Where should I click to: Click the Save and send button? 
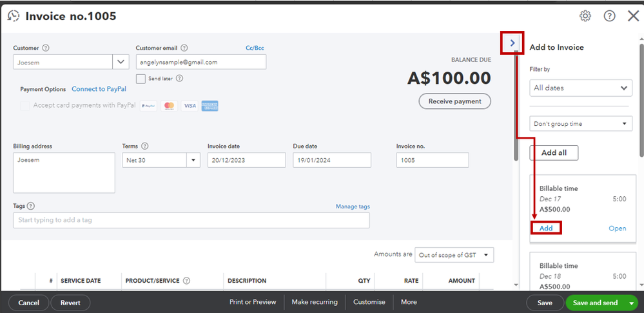[x=595, y=303]
